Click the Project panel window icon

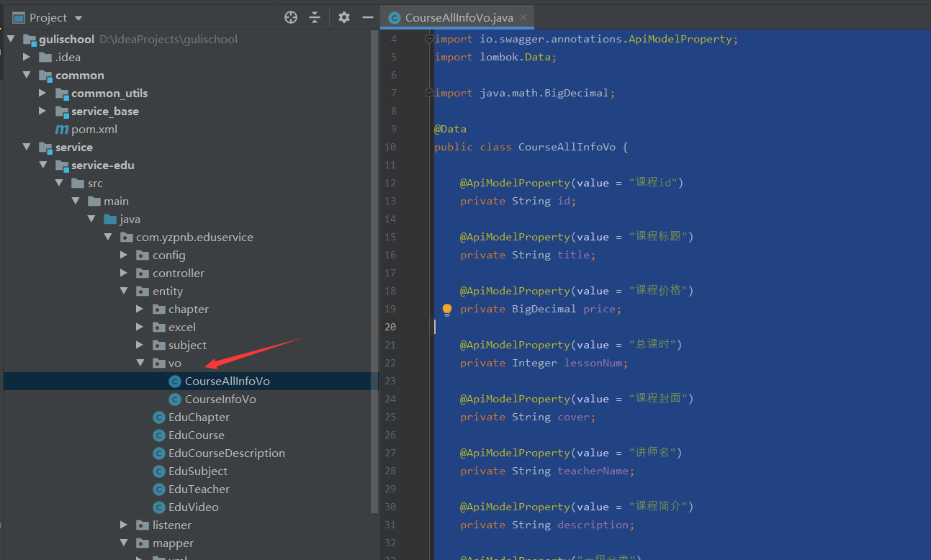(x=19, y=17)
